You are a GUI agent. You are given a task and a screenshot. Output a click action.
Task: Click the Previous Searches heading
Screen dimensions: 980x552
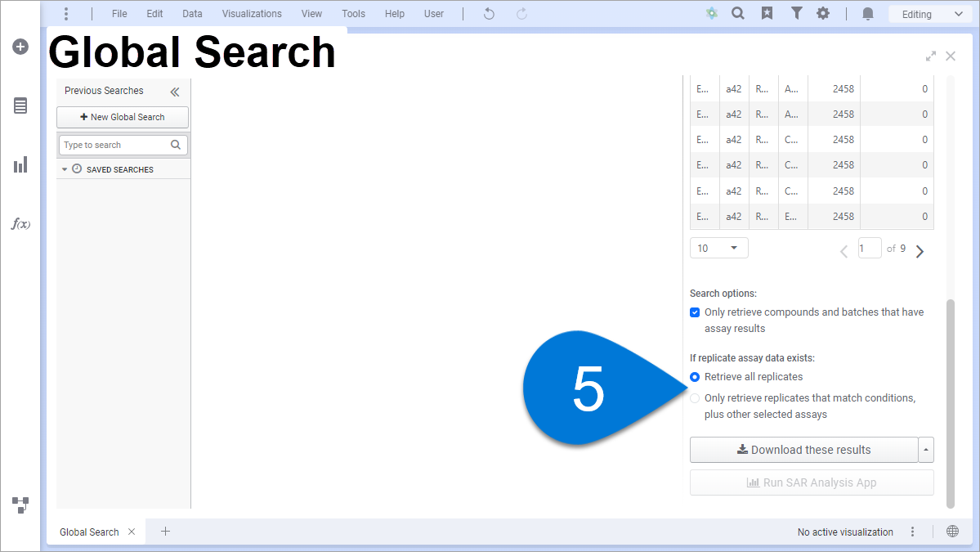click(x=104, y=91)
